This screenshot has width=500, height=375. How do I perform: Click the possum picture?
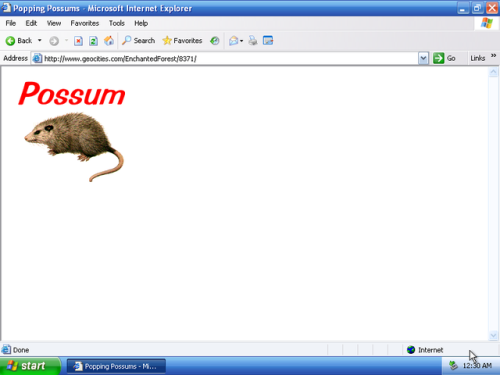point(74,147)
